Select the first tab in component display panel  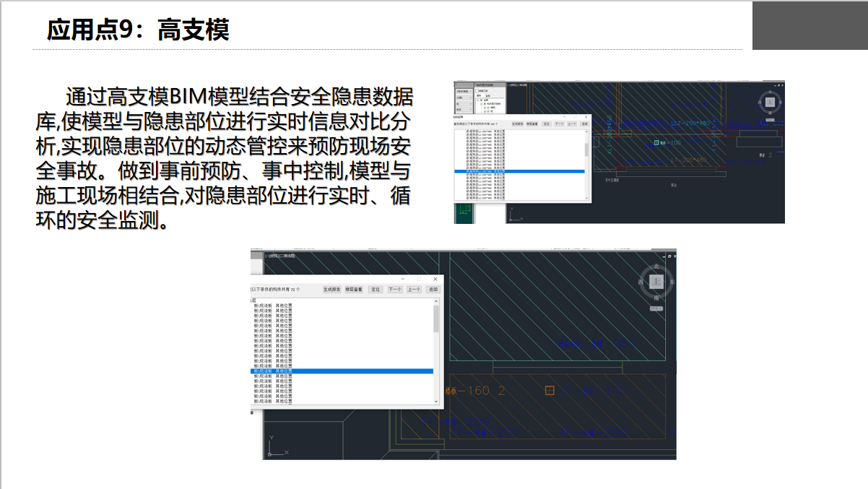pos(478,95)
